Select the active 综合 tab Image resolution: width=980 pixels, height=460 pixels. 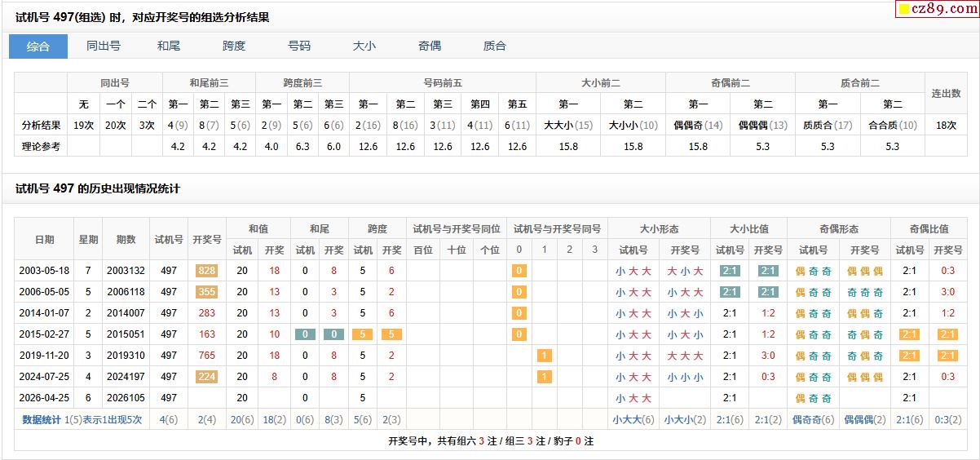coord(38,46)
